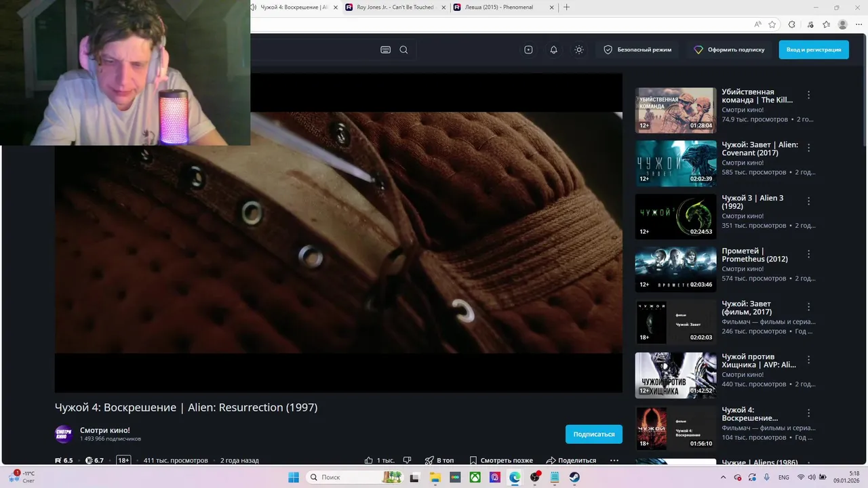Open options menu for Чужой: Завет (фильм, 2017)
868x488 pixels.
808,307
